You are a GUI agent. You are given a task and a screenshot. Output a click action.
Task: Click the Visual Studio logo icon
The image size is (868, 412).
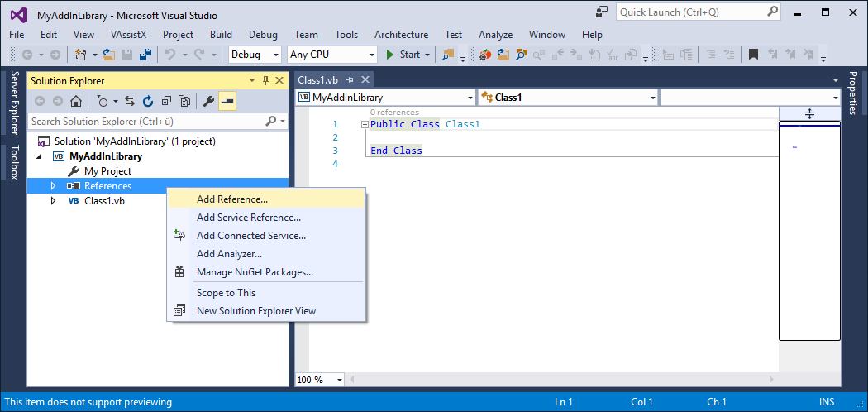pyautogui.click(x=18, y=14)
